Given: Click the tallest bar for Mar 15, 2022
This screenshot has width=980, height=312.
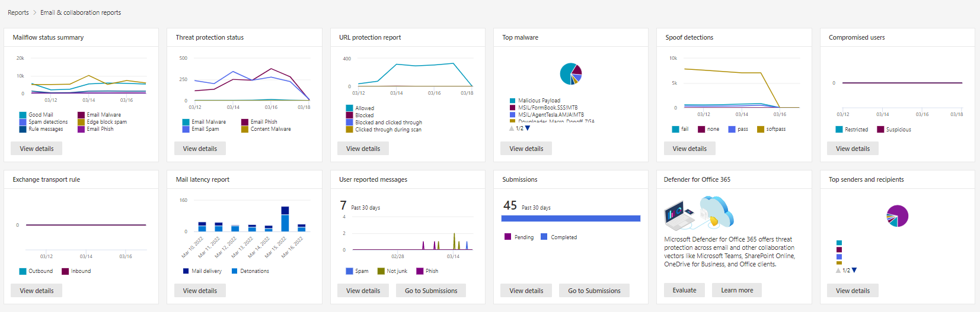Looking at the screenshot, I should [285, 218].
